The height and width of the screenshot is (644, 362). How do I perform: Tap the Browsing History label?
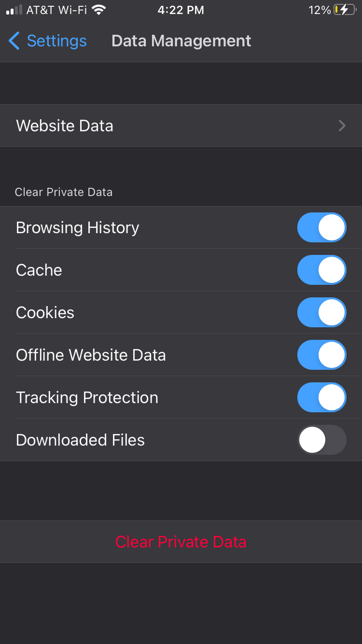pos(77,227)
